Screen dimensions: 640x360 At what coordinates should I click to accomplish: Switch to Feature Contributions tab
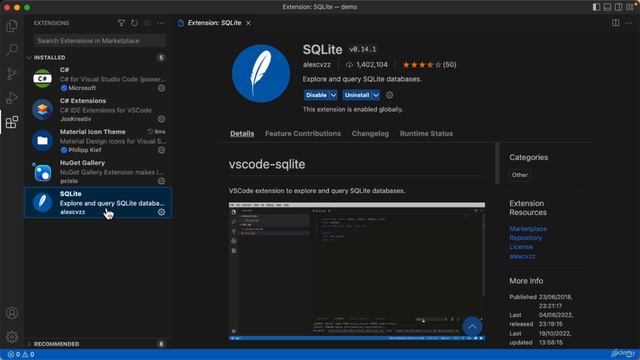[303, 133]
